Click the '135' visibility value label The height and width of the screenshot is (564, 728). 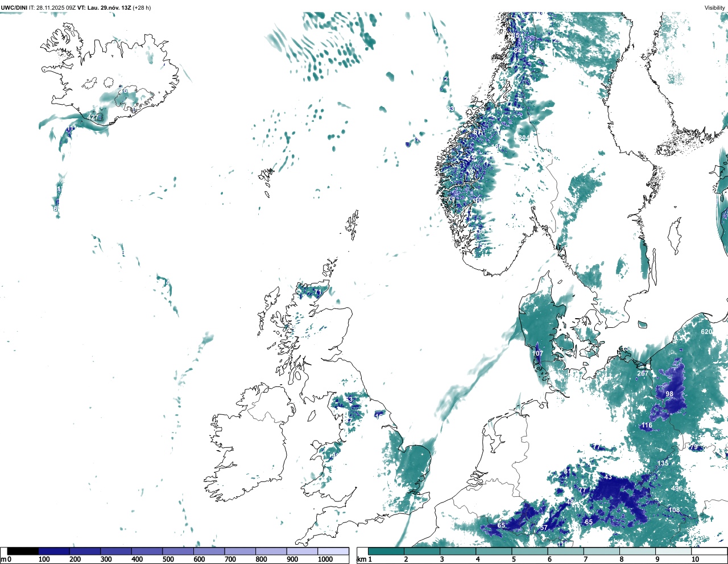coord(663,464)
